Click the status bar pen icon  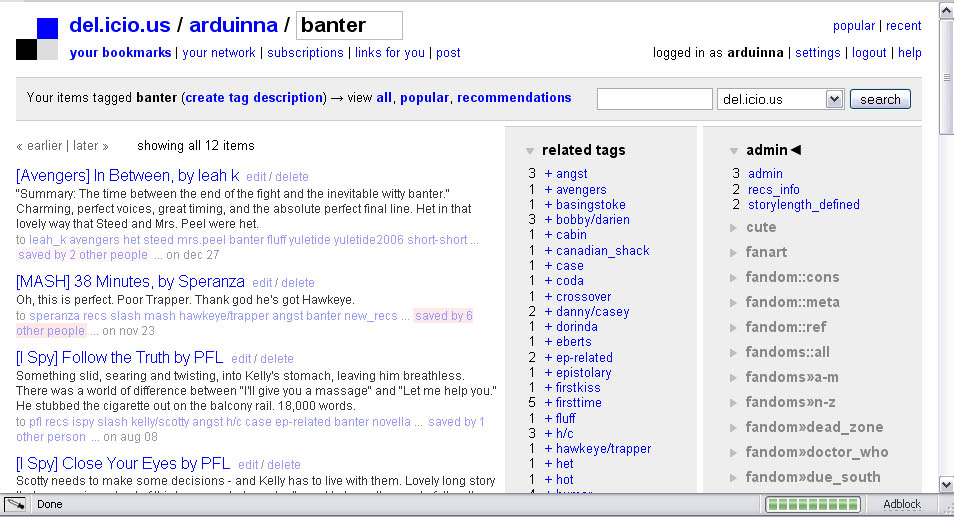15,504
